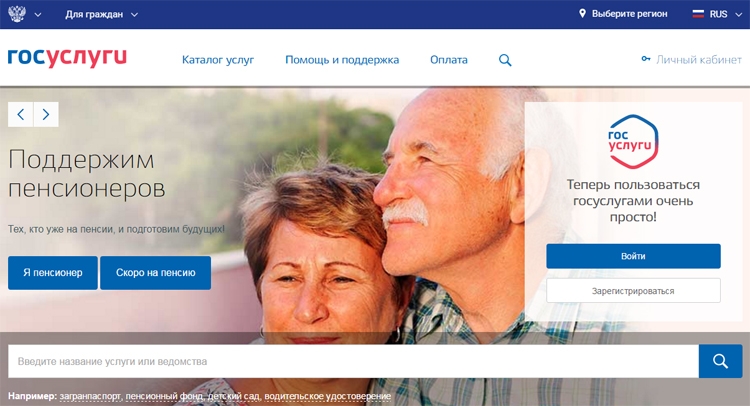
Task: Open the Оплата menu item
Action: pos(449,60)
